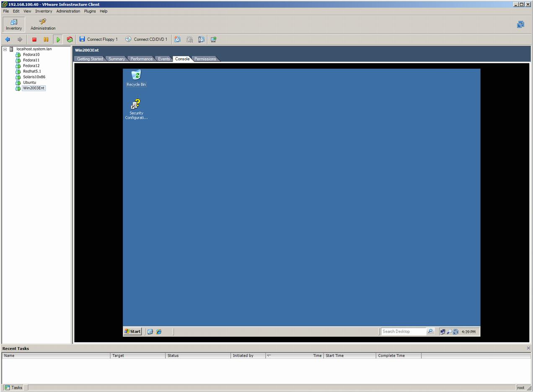
Task: Open the Help menu
Action: (x=103, y=11)
